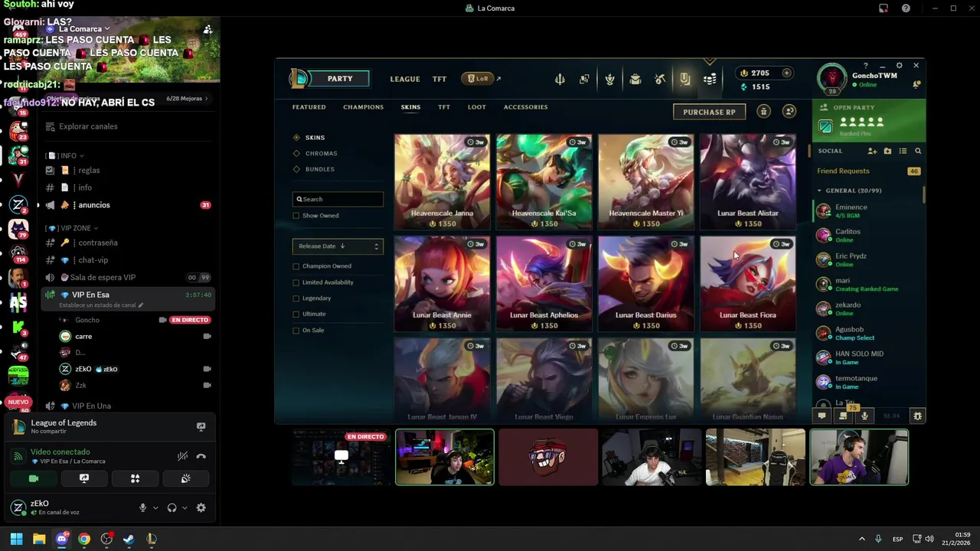Open the ACCESSORIES store tab
The image size is (980, 551).
point(525,107)
